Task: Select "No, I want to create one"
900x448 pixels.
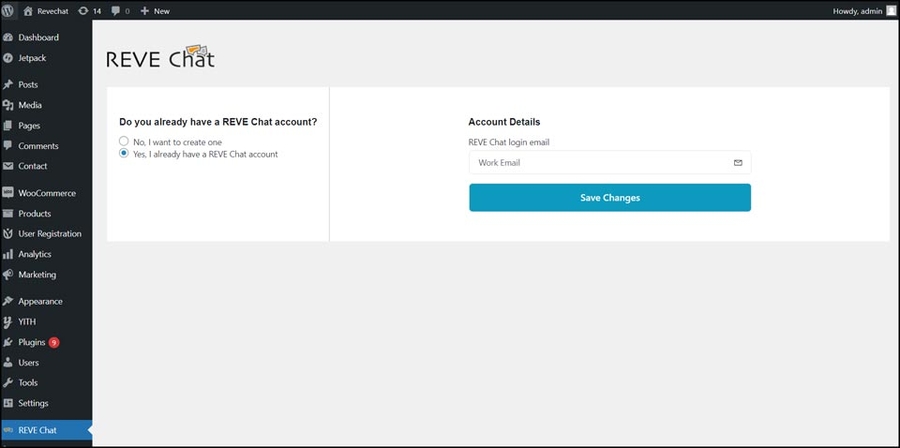Action: click(x=124, y=142)
